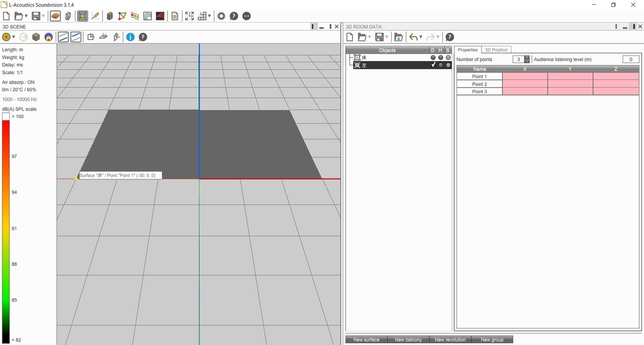Click the pencil sketch tool icon
Image resolution: width=644 pixels, height=345 pixels.
click(x=96, y=16)
